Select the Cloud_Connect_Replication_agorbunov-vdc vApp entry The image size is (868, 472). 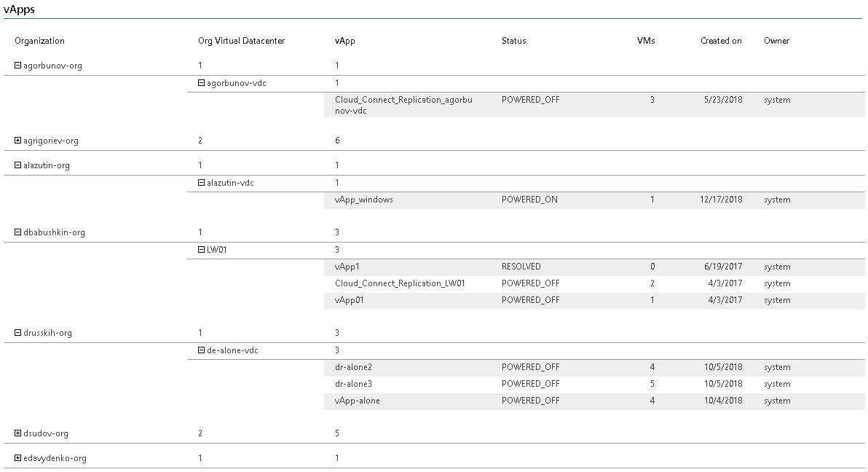point(403,105)
